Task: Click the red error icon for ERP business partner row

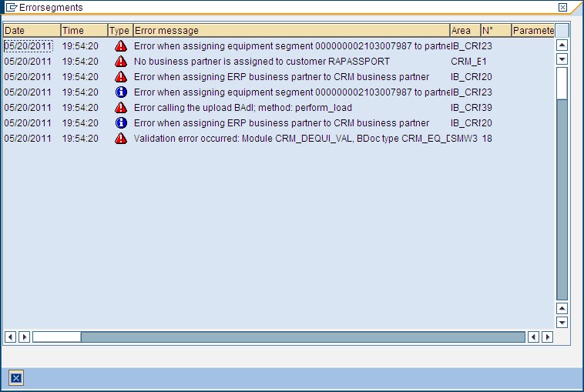Action: click(121, 77)
